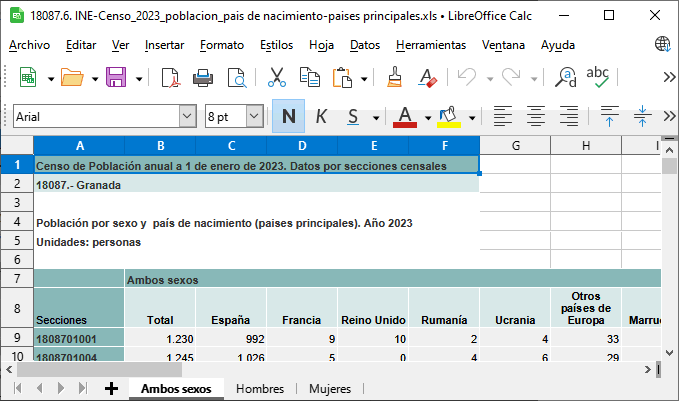Switch to the Hombres sheet tab

[x=259, y=388]
